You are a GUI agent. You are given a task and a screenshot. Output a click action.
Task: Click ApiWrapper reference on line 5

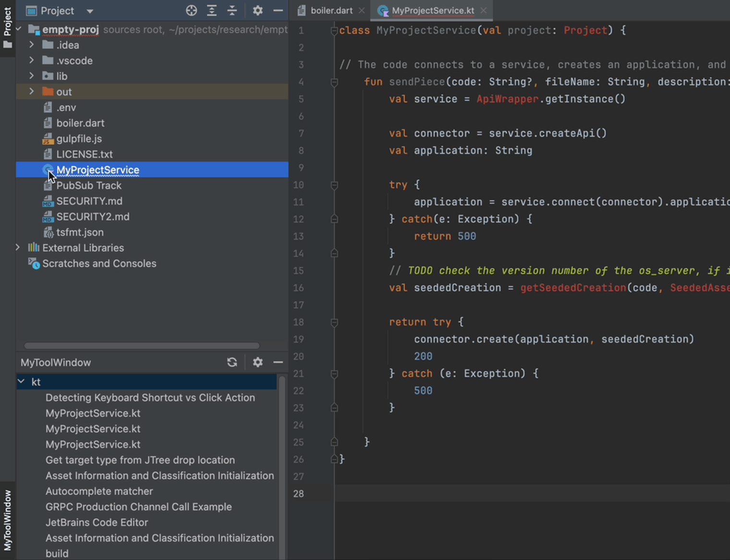[508, 99]
